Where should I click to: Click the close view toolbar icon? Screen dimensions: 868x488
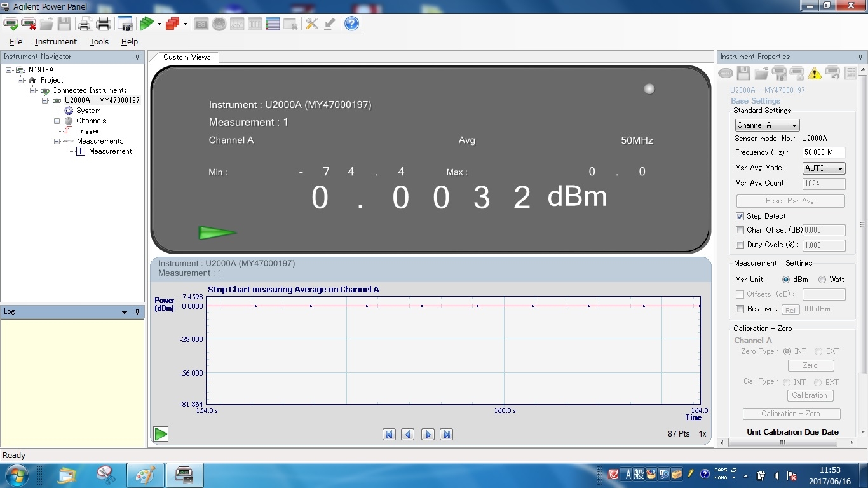click(290, 24)
